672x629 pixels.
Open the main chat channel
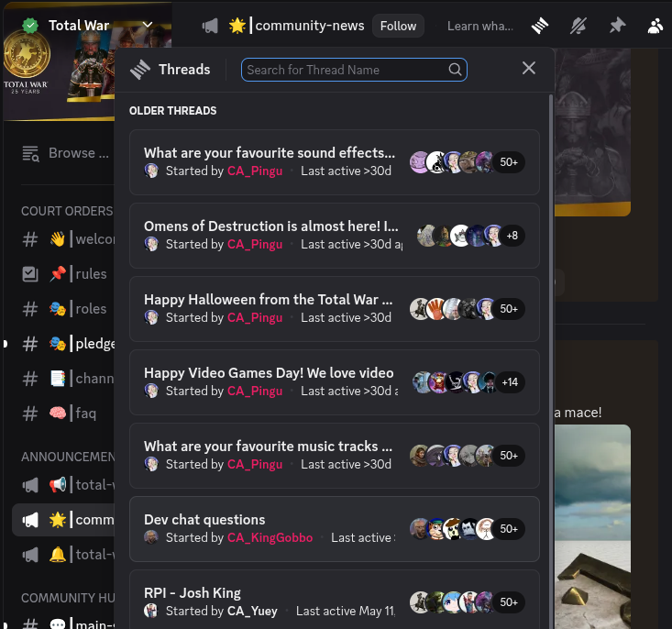(63, 623)
